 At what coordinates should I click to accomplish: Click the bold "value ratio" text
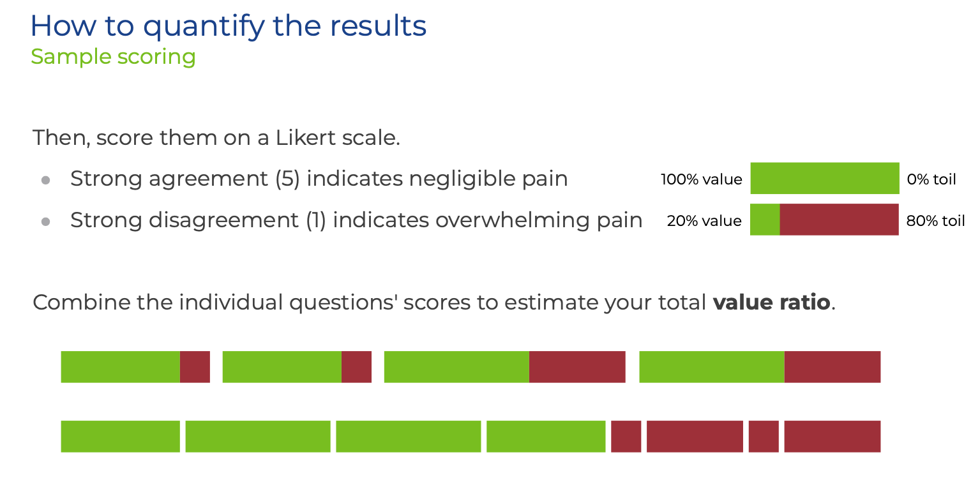coord(771,302)
